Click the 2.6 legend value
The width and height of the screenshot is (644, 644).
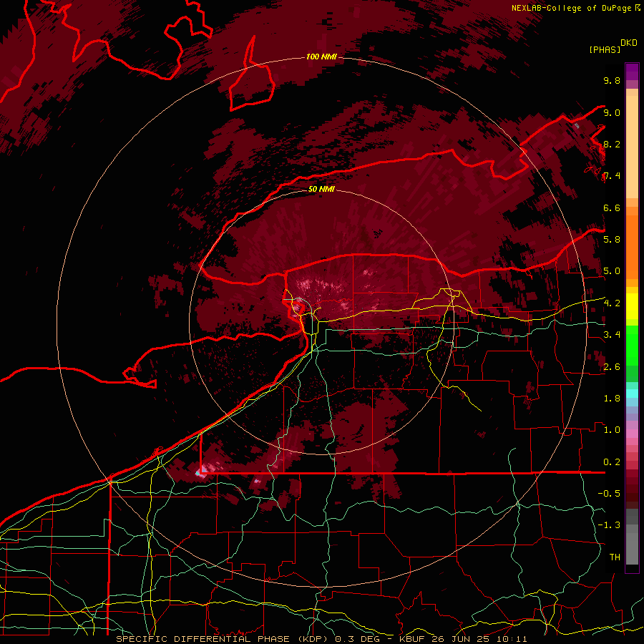click(x=612, y=367)
